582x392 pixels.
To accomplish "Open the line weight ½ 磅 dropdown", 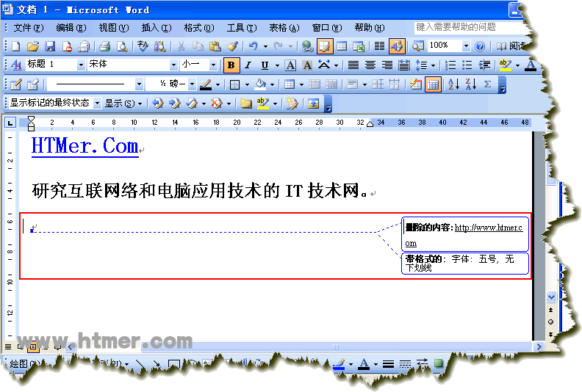I will 192,84.
